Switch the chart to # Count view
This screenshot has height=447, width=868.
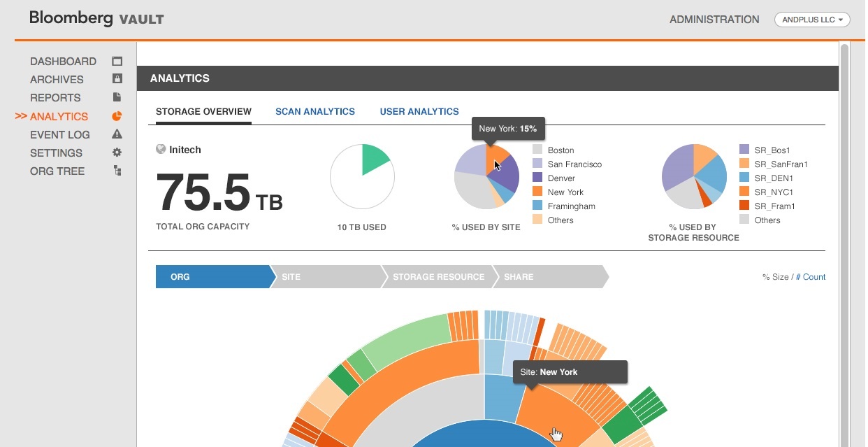click(x=811, y=277)
